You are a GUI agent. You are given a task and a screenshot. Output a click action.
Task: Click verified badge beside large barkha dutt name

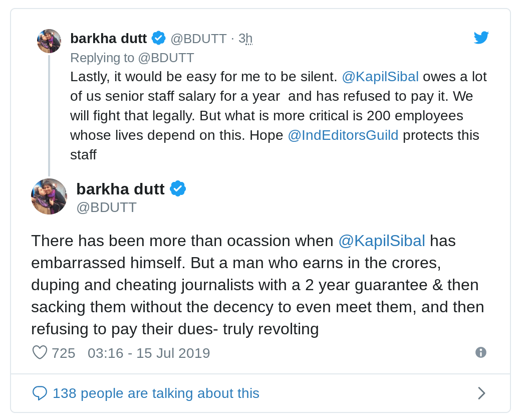click(178, 189)
